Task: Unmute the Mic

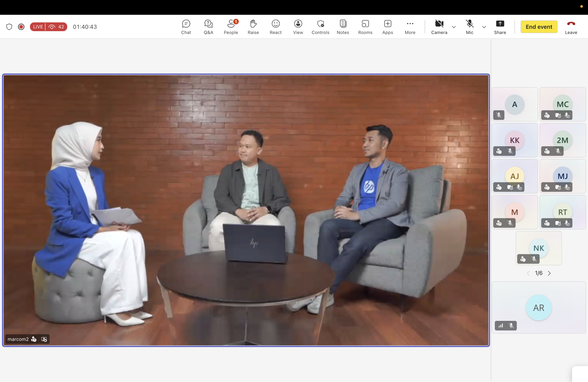Action: click(469, 27)
